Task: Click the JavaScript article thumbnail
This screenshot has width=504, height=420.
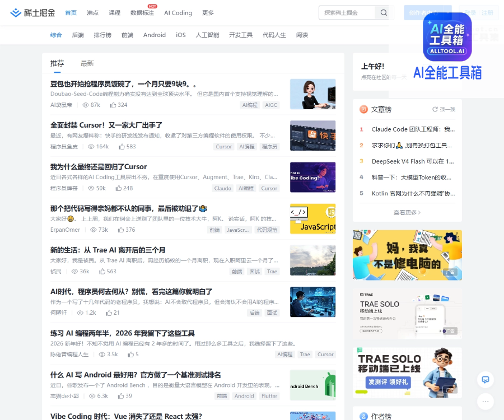Action: [312, 219]
